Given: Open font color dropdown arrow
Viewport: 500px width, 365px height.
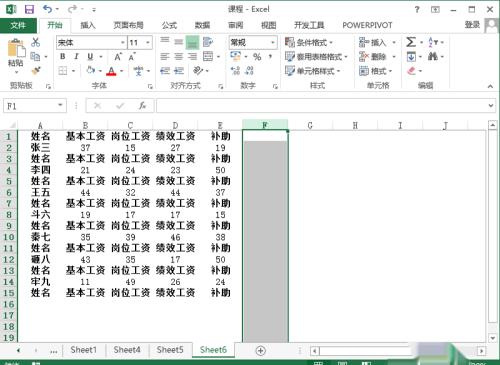Looking at the screenshot, I should tap(122, 71).
